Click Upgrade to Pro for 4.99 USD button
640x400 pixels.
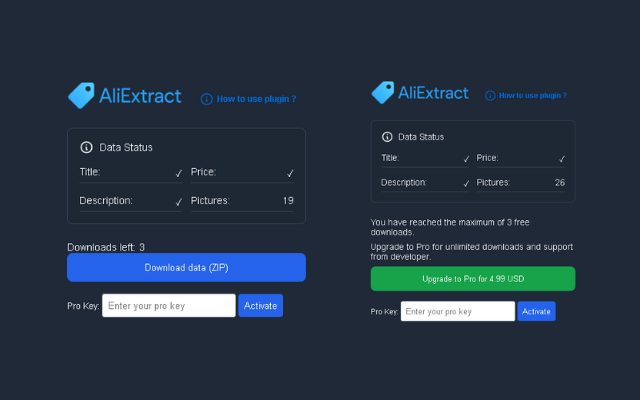click(473, 279)
